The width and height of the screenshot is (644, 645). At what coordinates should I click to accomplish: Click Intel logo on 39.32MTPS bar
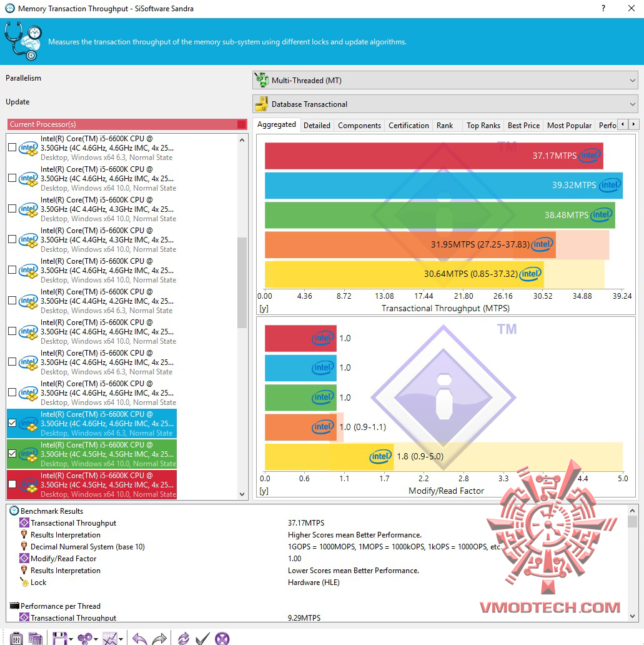click(610, 185)
